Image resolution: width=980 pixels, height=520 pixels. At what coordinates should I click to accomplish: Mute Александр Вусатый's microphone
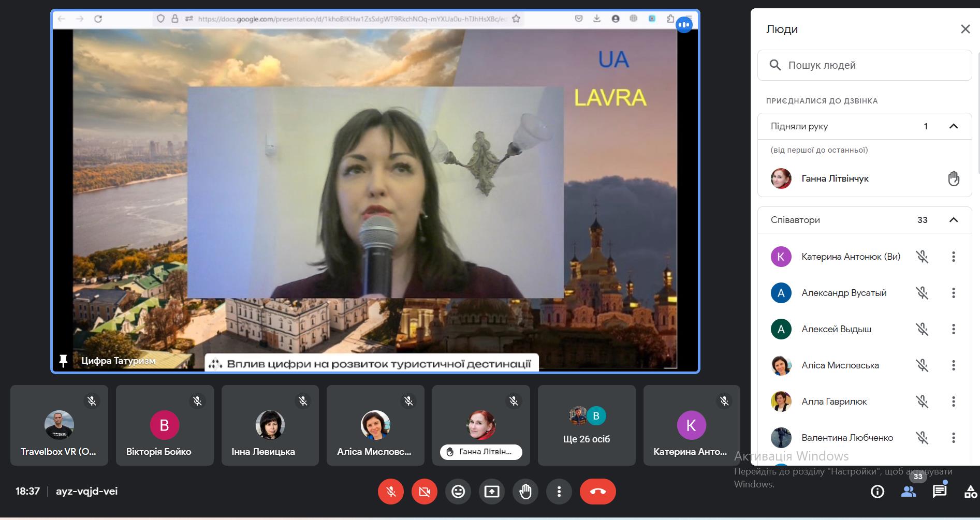point(922,293)
